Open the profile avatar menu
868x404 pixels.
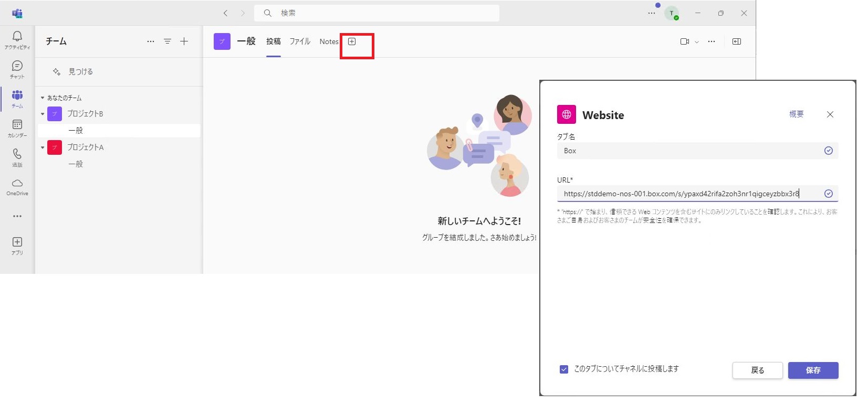pyautogui.click(x=672, y=14)
